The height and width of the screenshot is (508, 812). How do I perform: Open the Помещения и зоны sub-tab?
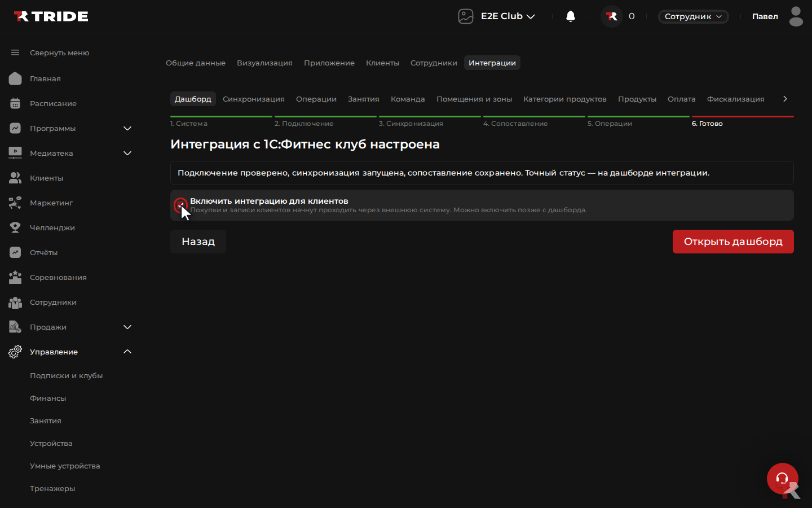pyautogui.click(x=474, y=99)
